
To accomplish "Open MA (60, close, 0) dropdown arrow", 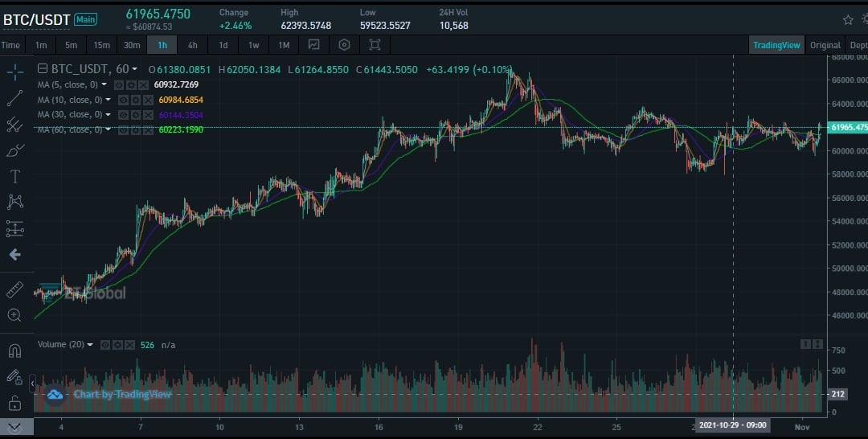I will coord(108,129).
